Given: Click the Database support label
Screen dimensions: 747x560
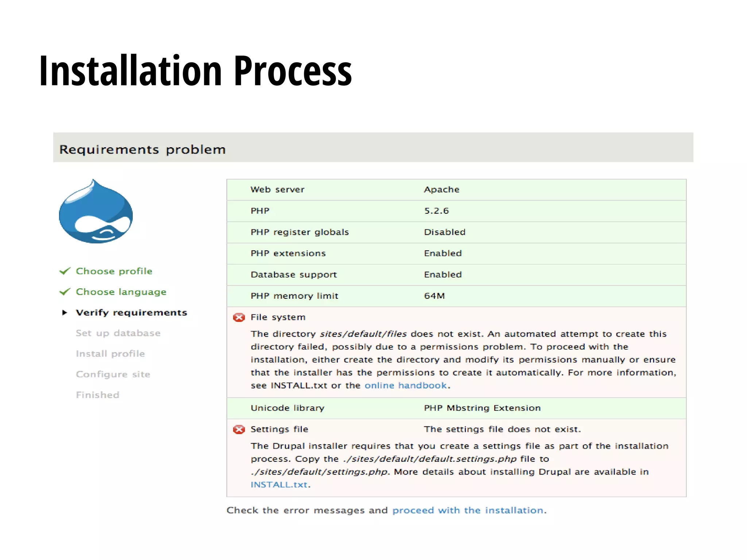Looking at the screenshot, I should tap(294, 275).
